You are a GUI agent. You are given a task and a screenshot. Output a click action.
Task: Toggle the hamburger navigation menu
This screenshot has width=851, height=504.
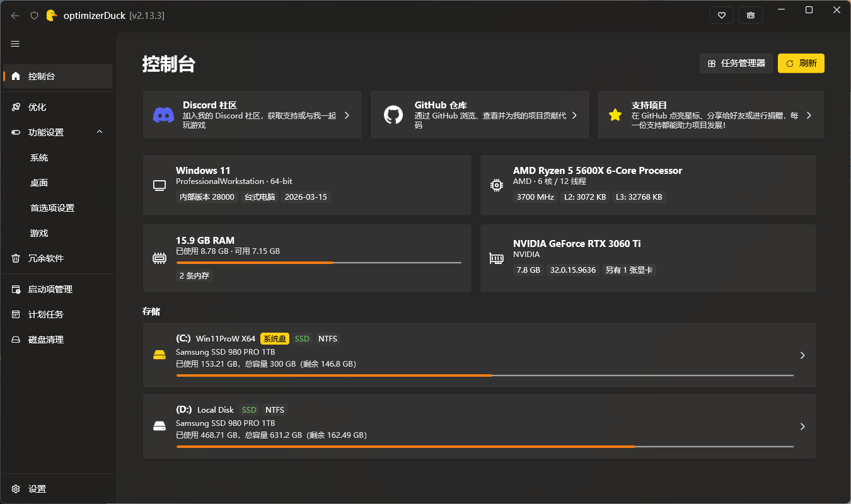tap(16, 44)
